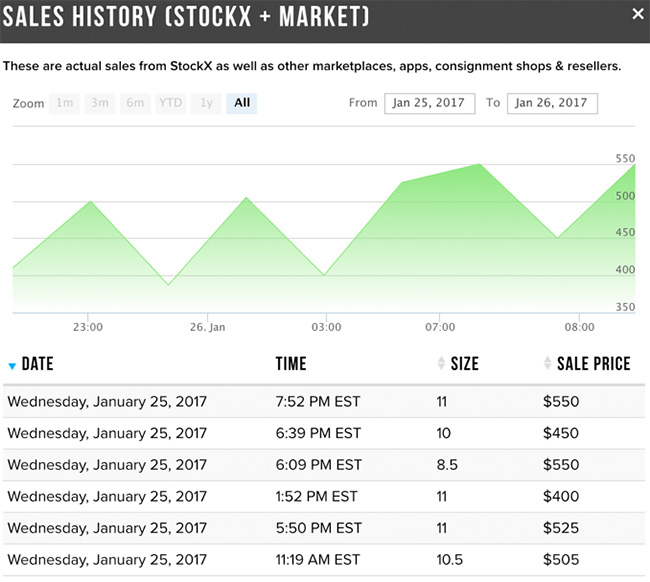Select the 6m zoom range
The image size is (650, 582).
pos(134,103)
